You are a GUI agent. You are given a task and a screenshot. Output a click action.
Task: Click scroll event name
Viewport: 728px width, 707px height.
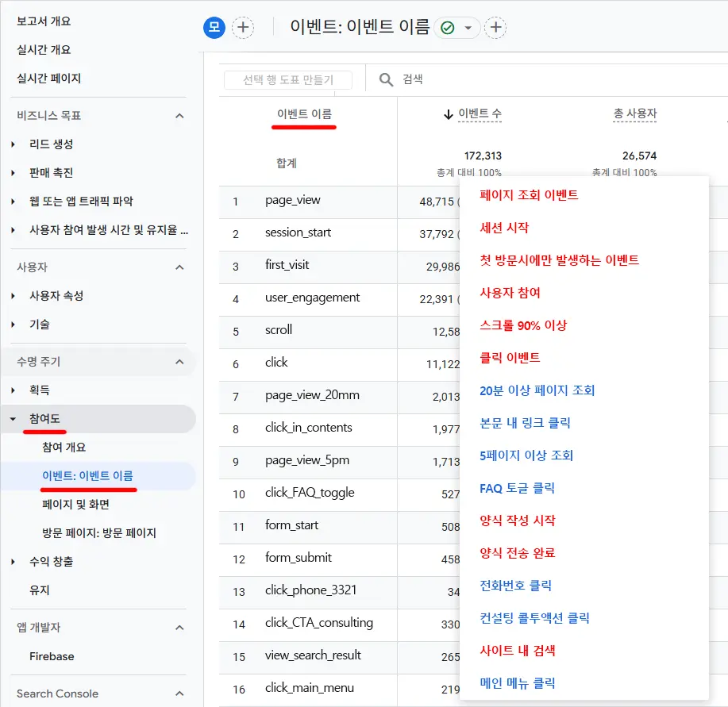[279, 330]
